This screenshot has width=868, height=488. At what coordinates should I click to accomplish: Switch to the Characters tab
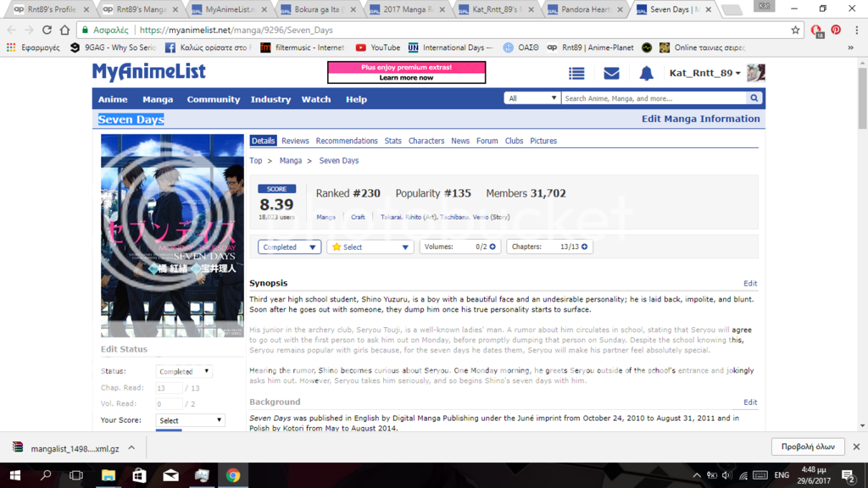click(x=426, y=141)
